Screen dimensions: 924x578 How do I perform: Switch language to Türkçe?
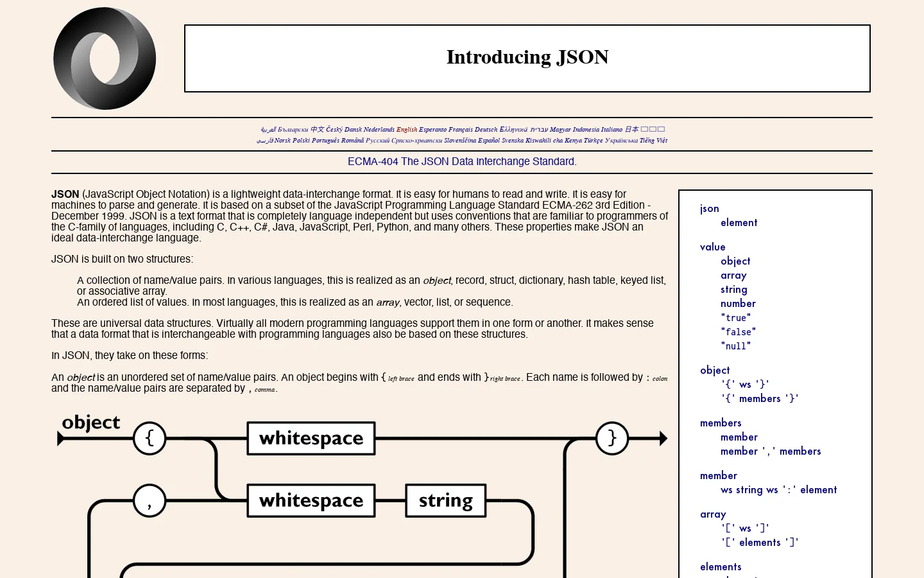point(594,141)
